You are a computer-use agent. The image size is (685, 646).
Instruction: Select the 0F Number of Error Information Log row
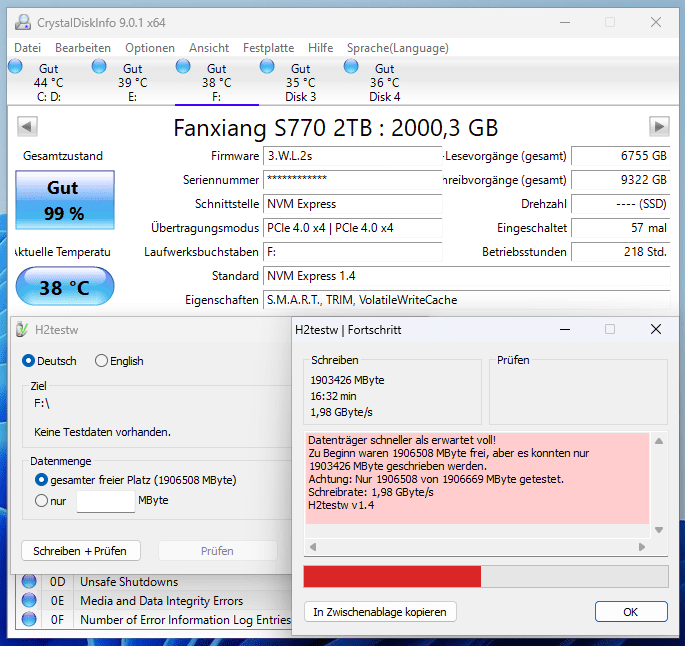pyautogui.click(x=153, y=620)
